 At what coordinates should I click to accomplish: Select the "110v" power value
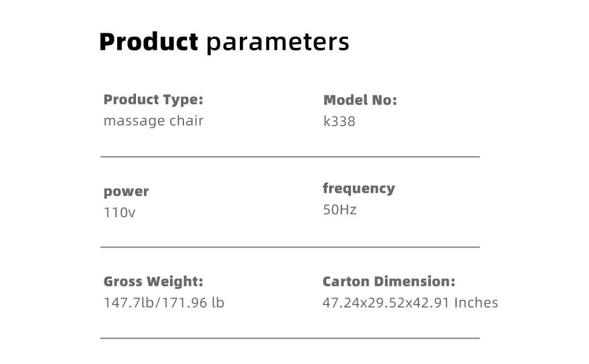coord(120,213)
